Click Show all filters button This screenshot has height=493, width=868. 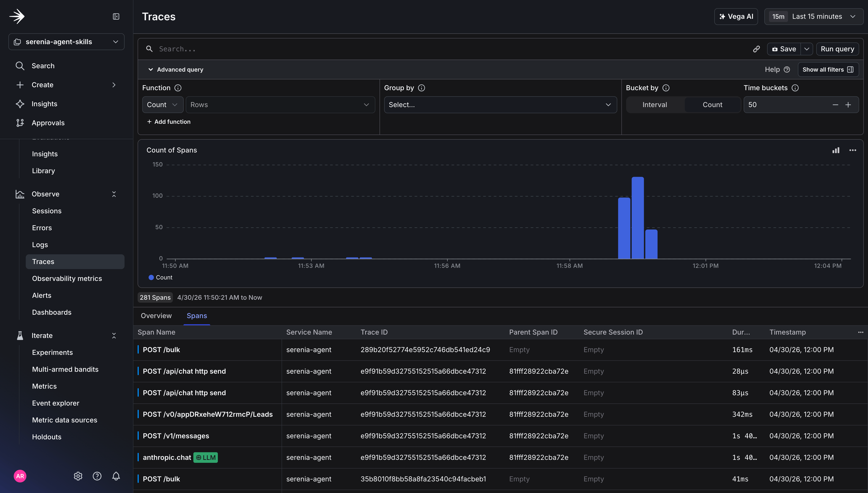828,70
